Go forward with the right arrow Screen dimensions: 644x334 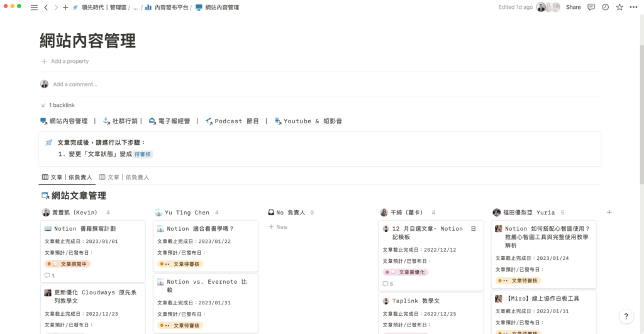pyautogui.click(x=56, y=8)
